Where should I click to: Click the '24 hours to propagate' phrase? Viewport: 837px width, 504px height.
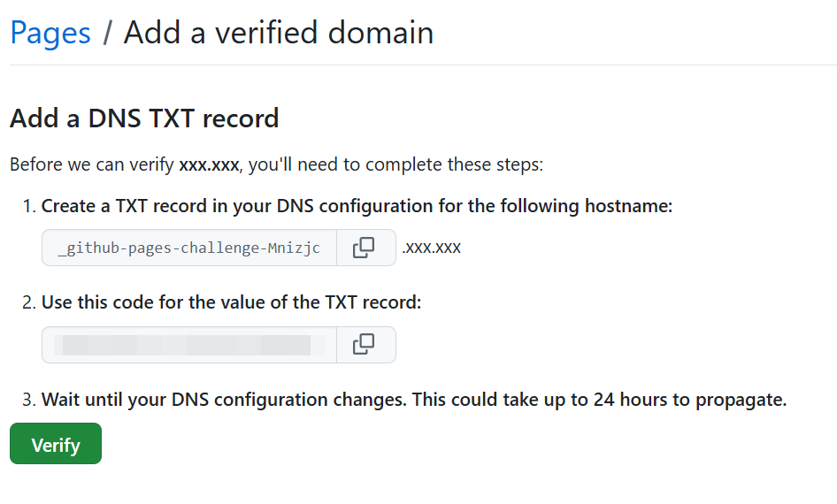click(x=690, y=400)
